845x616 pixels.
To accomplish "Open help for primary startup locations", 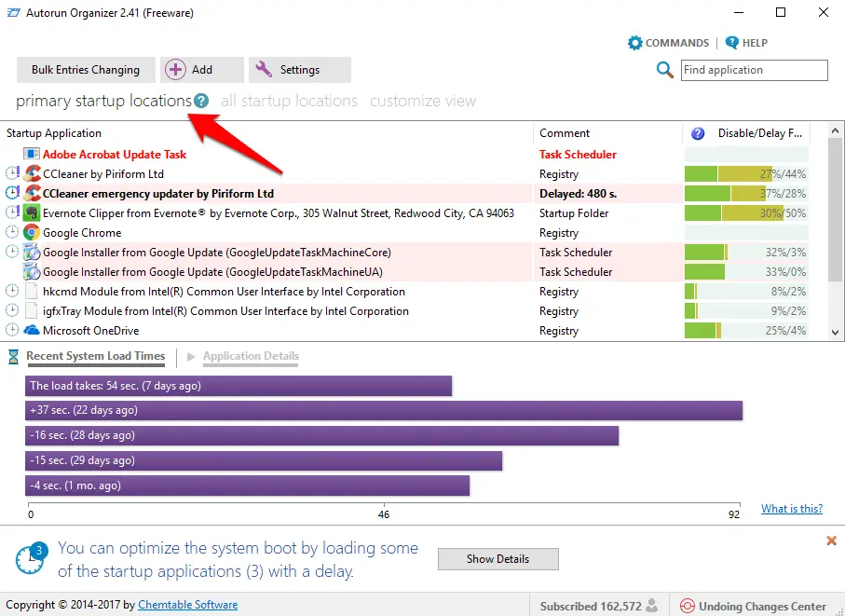I will [201, 101].
